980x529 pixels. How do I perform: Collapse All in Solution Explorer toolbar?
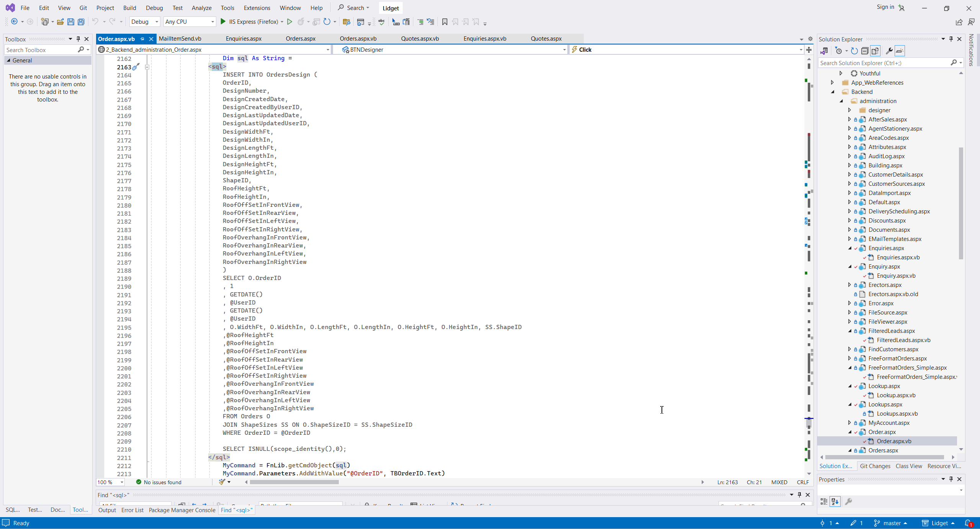pos(865,51)
